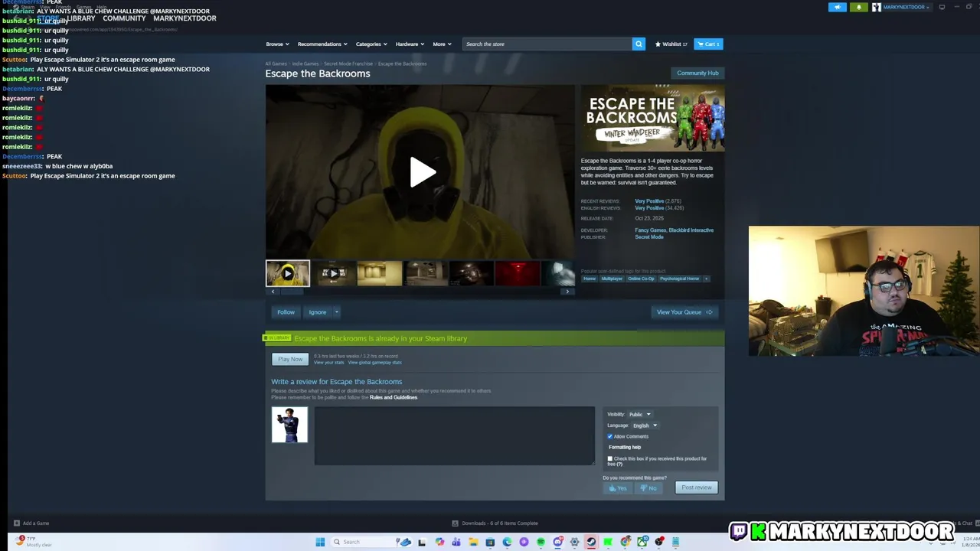The height and width of the screenshot is (551, 980).
Task: Click the Secret Mode Franchise breadcrumb
Action: (348, 64)
